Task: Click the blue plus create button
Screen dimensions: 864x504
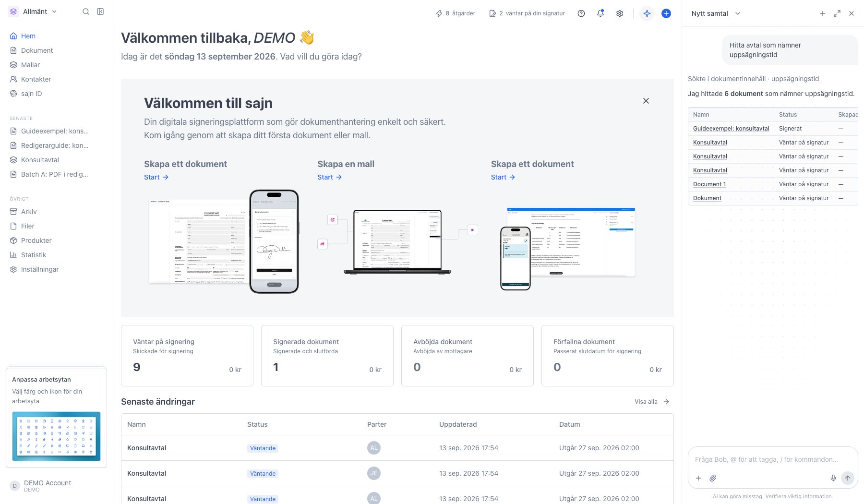Action: click(666, 13)
